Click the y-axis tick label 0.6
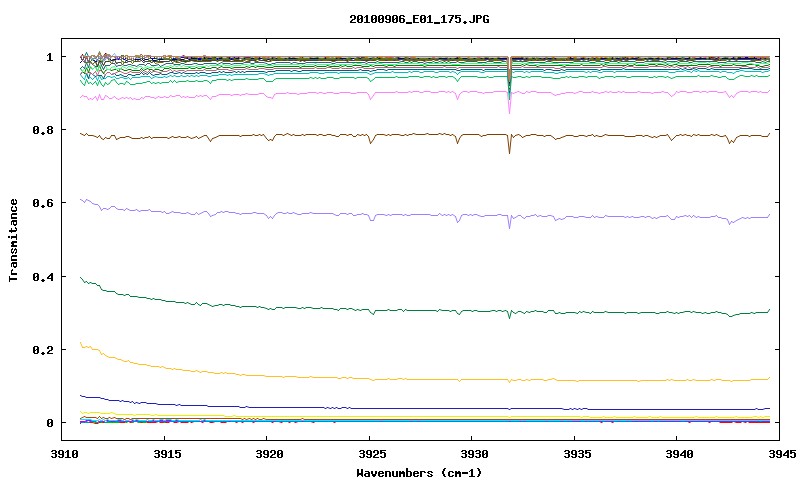The height and width of the screenshot is (480, 800). point(43,203)
